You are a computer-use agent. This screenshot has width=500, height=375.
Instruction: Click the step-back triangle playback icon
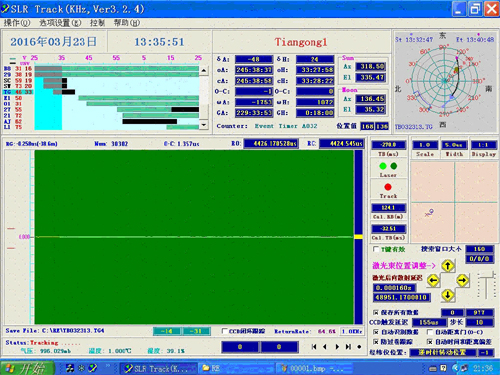[325, 347]
